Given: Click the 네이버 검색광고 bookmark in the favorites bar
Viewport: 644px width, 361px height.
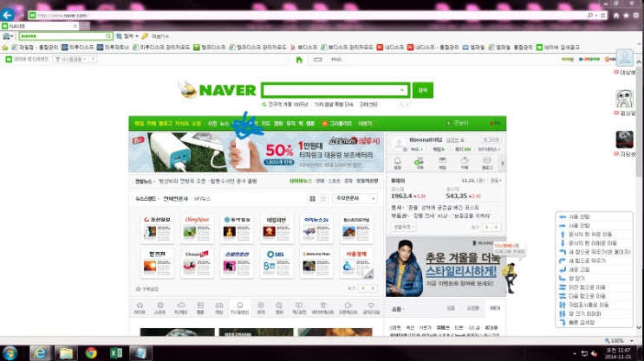Looking at the screenshot, I should (557, 47).
